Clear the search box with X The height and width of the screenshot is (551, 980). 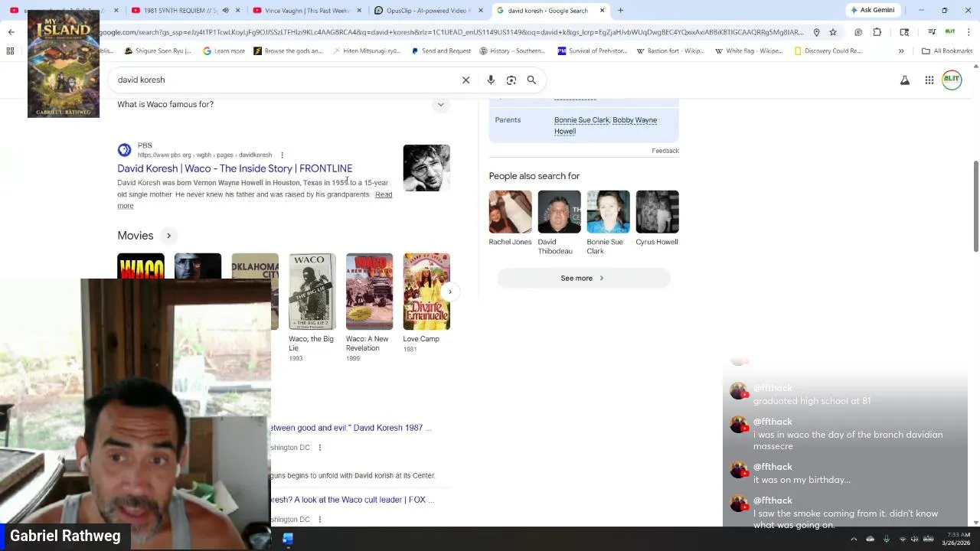click(x=465, y=80)
